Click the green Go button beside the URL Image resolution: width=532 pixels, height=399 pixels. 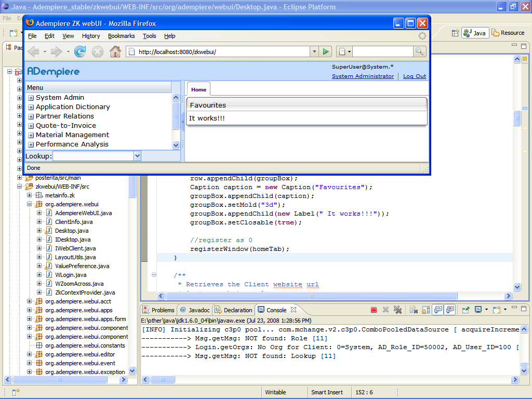(x=326, y=51)
